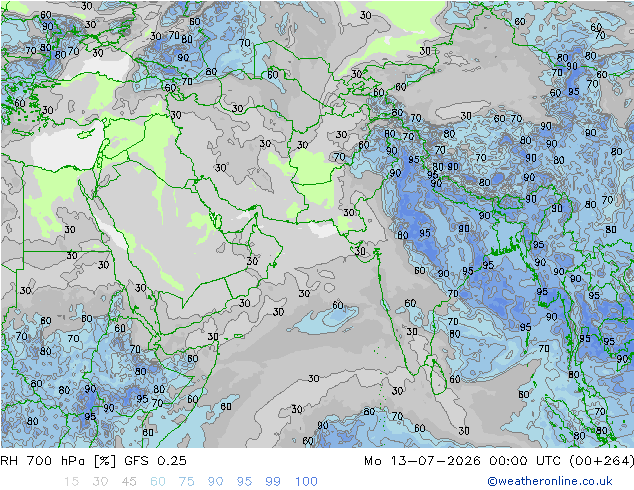
Task: Click the forecast date 'Mo 13-07-2026 00:00 UTC (00+264)'
Action: (499, 461)
